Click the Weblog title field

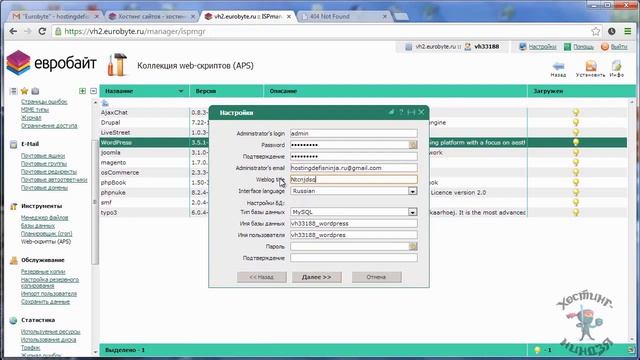coord(353,179)
